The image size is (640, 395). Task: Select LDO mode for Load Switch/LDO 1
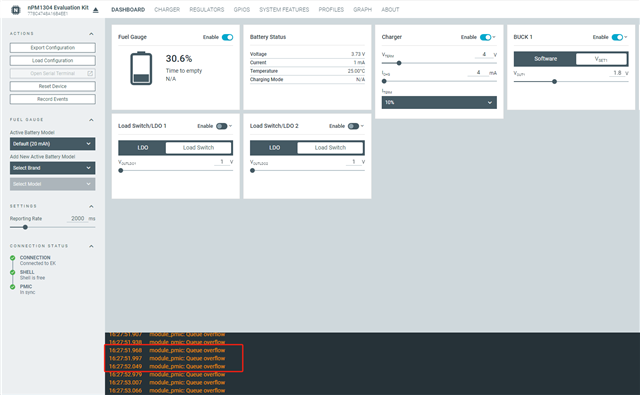point(142,148)
